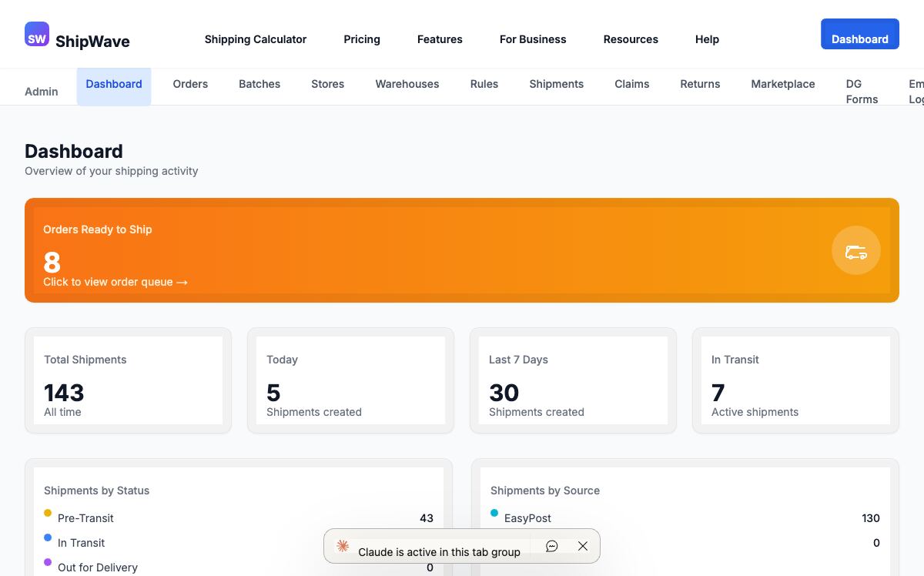Screen dimensions: 924x576
Task: Click the Claude starburst icon
Action: (x=343, y=546)
